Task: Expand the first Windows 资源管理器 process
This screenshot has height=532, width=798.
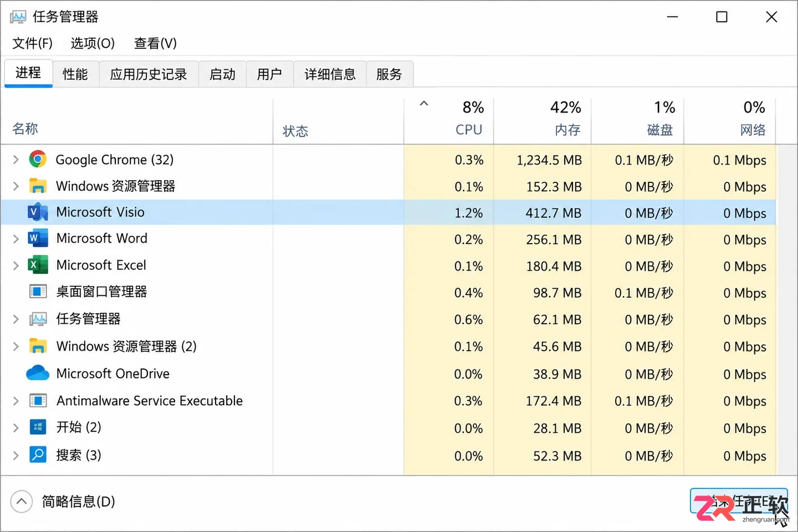Action: (x=16, y=186)
